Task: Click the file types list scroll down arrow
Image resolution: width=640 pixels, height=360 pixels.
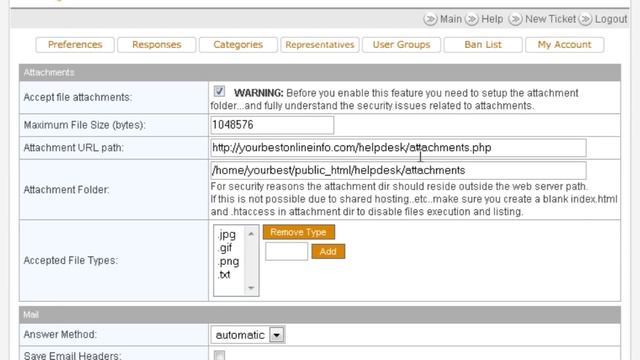Action: pyautogui.click(x=251, y=288)
